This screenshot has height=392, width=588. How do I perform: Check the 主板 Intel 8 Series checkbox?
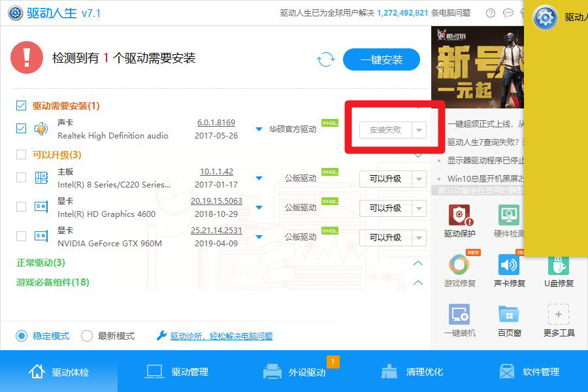22,178
